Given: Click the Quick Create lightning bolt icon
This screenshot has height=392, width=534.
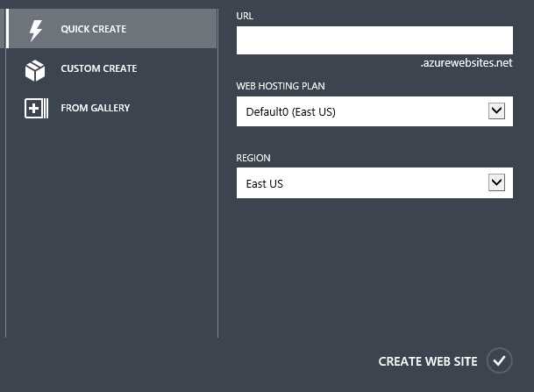Looking at the screenshot, I should 35,31.
